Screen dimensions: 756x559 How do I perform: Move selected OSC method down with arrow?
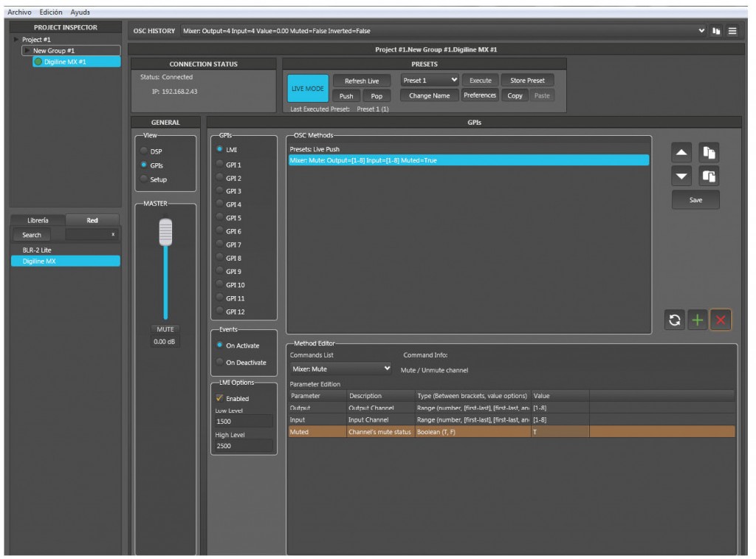[682, 177]
